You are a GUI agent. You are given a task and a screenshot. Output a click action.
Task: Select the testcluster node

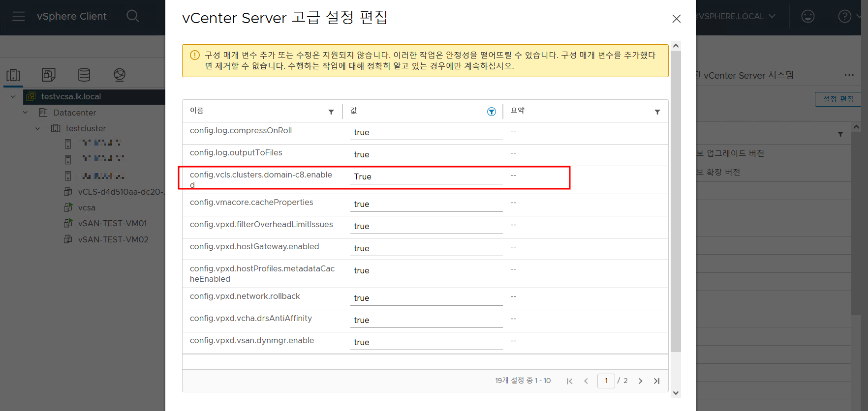coord(86,128)
